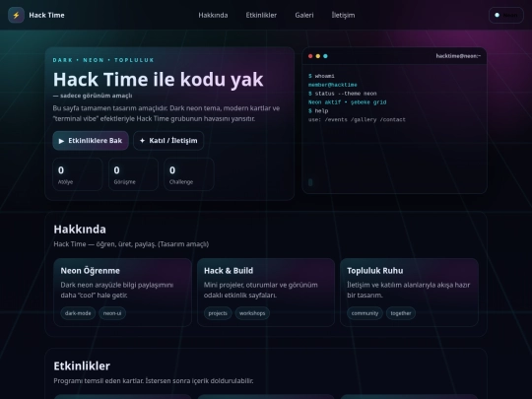
Task: Click the 'Hack Time ile kodu yak' headline
Action: 158,80
